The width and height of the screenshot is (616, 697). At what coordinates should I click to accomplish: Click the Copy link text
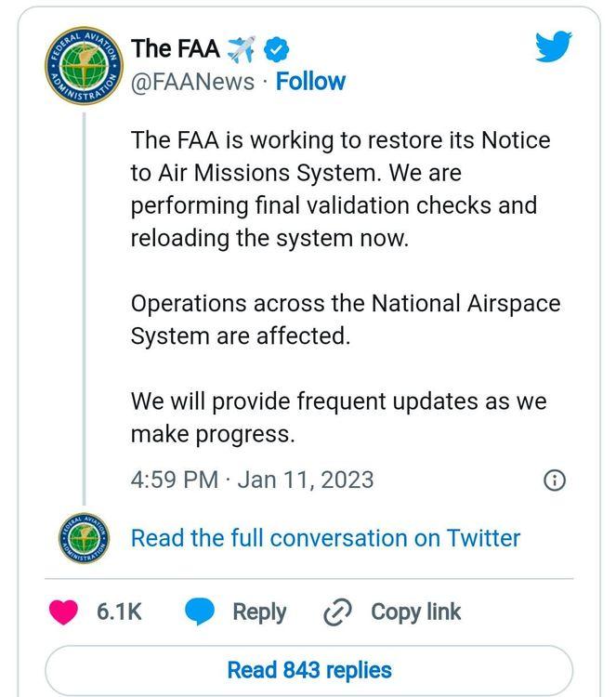pyautogui.click(x=415, y=612)
